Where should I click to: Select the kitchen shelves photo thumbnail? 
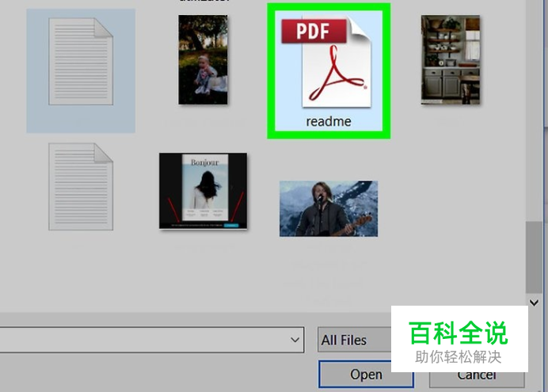[451, 59]
